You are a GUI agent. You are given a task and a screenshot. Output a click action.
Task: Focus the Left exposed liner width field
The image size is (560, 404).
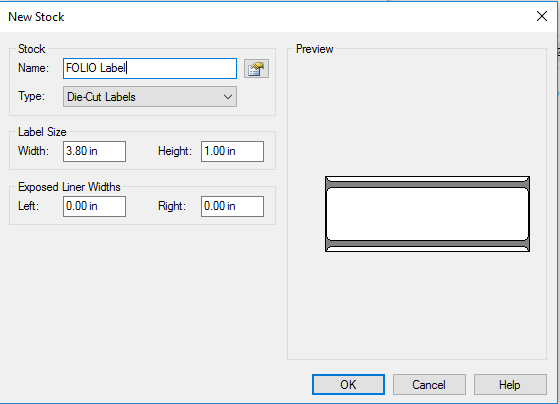click(94, 206)
